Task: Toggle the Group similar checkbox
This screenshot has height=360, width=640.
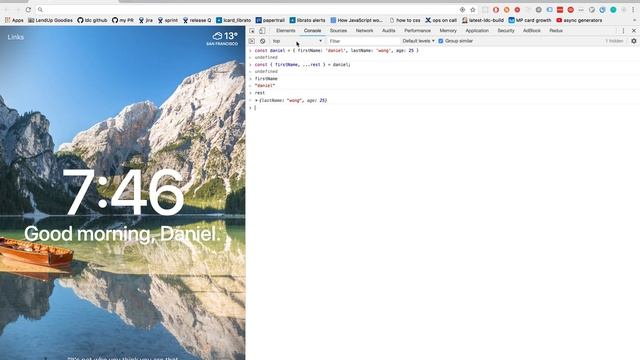Action: (x=440, y=41)
